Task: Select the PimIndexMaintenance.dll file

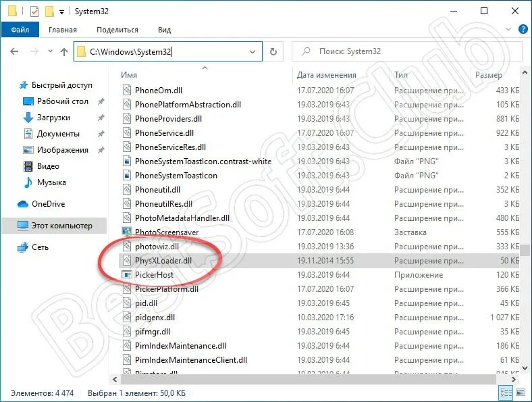Action: [x=180, y=346]
